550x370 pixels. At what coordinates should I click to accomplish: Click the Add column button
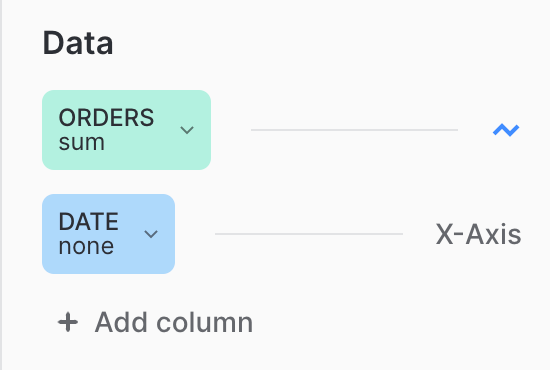click(155, 322)
